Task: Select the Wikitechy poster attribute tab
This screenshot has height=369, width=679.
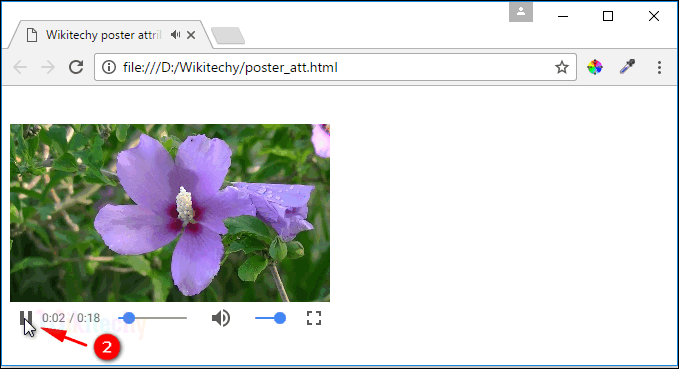Action: coord(110,35)
